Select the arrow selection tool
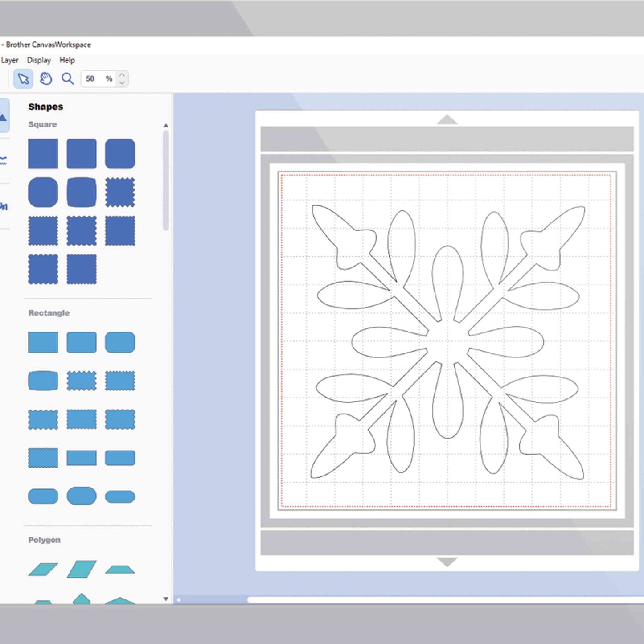644x644 pixels. (23, 79)
